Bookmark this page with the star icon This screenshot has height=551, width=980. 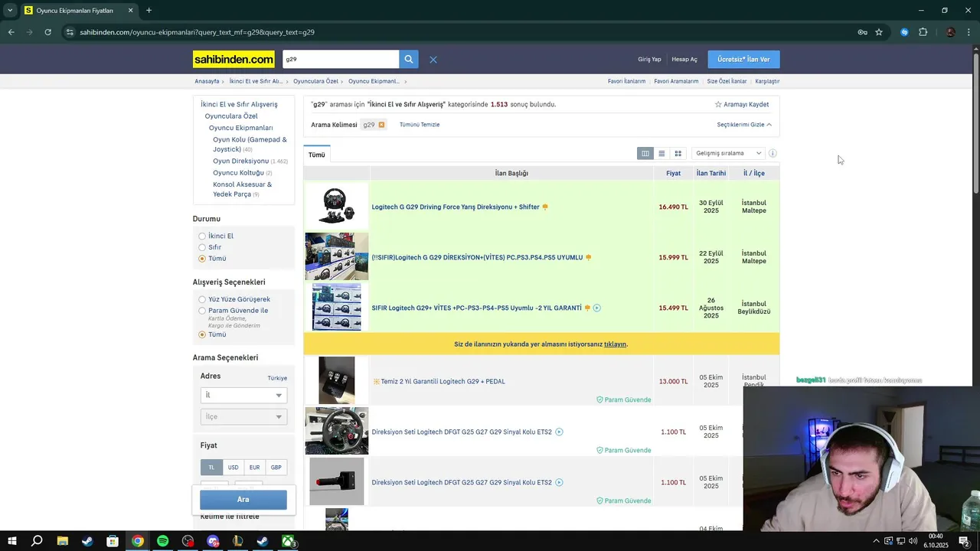click(879, 32)
